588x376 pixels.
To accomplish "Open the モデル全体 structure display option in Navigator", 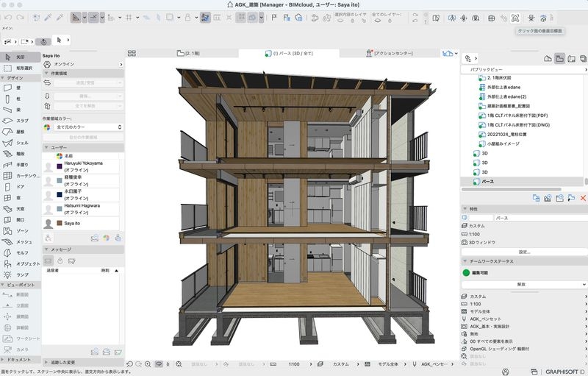I will [524, 311].
